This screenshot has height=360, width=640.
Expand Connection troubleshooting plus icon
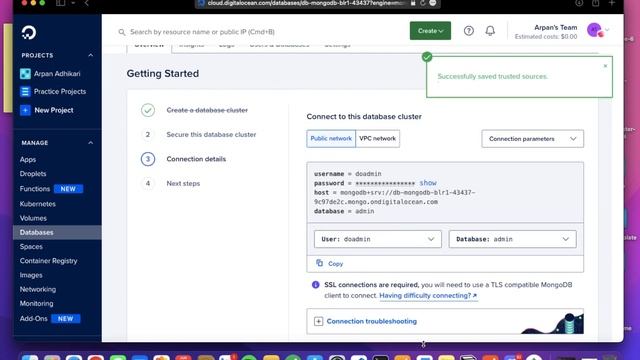[x=318, y=321]
